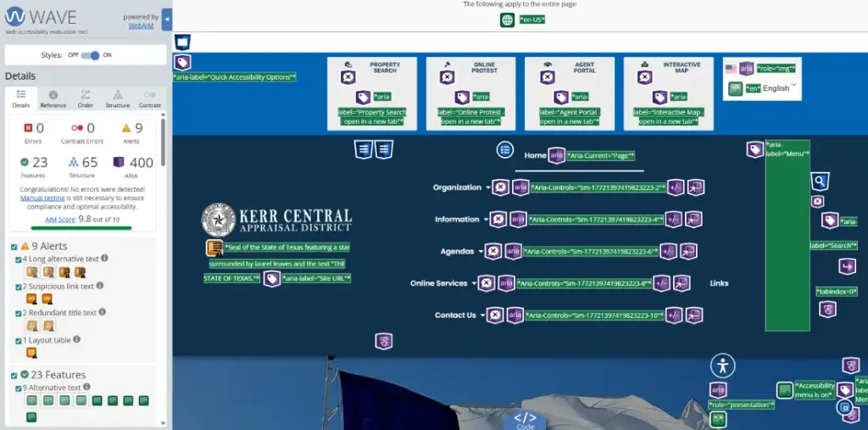Click the Kerr Central Appraisal District logo
This screenshot has height=430, width=868.
(276, 220)
